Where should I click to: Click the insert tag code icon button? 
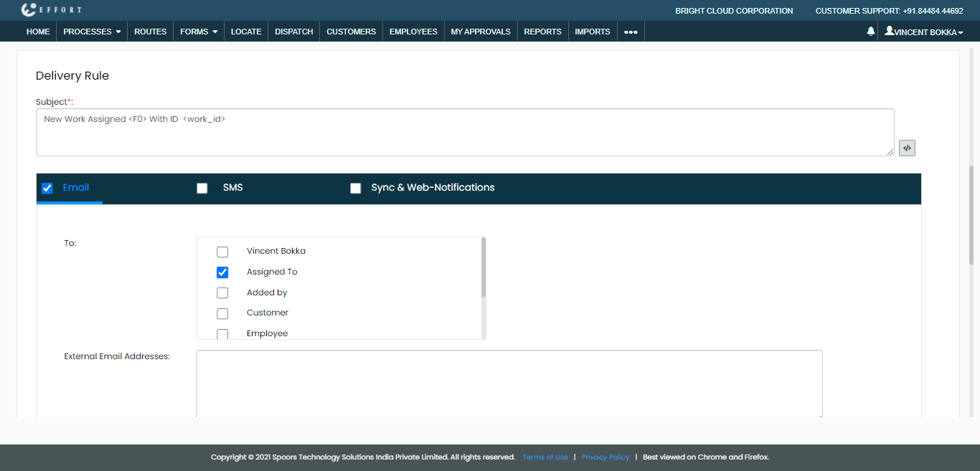907,148
